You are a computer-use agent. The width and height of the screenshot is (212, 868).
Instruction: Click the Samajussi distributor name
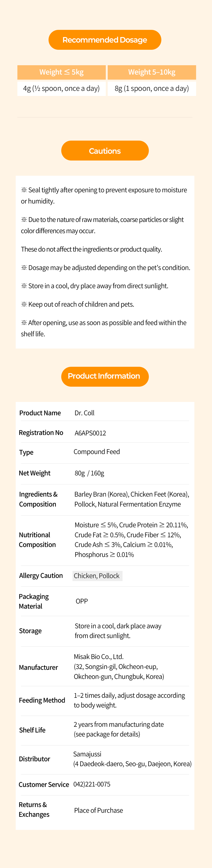87,754
